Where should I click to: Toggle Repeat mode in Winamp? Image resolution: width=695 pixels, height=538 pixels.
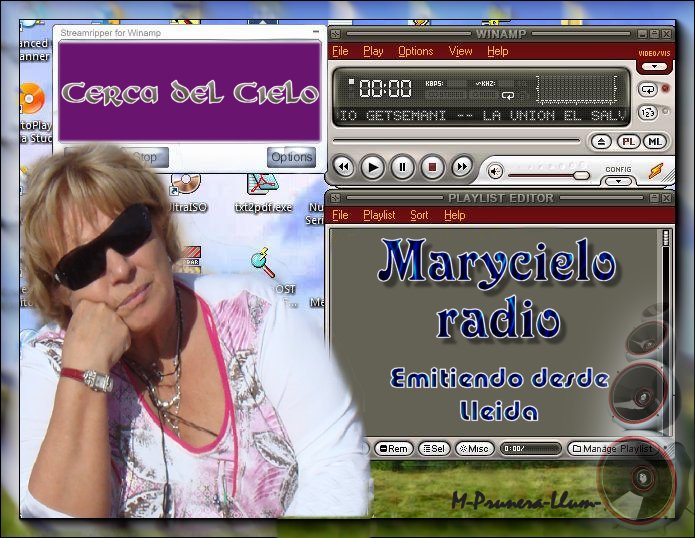(x=648, y=89)
